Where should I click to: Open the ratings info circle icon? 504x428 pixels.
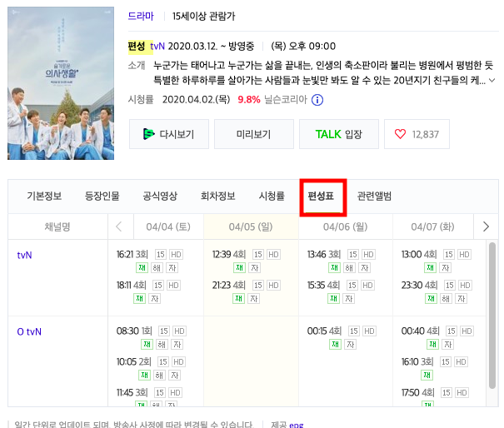(317, 100)
